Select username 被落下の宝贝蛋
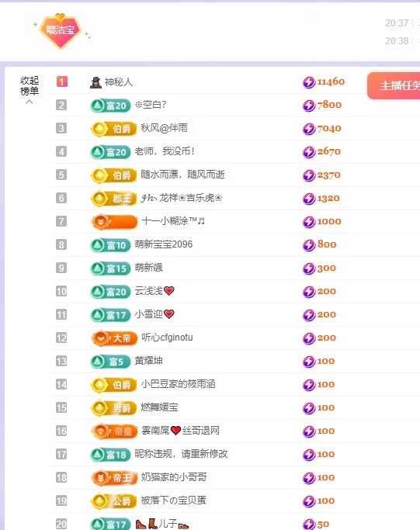420x530 pixels. tap(173, 501)
